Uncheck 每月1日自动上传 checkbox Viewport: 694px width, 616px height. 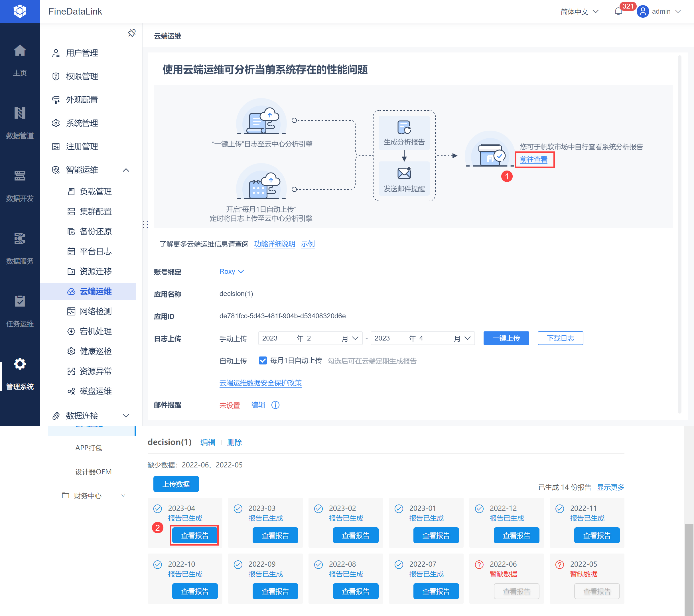[x=262, y=360]
